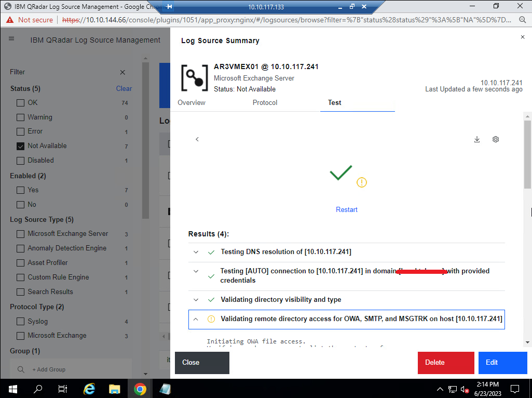
Task: Click Restart to rerun the test
Action: [346, 209]
